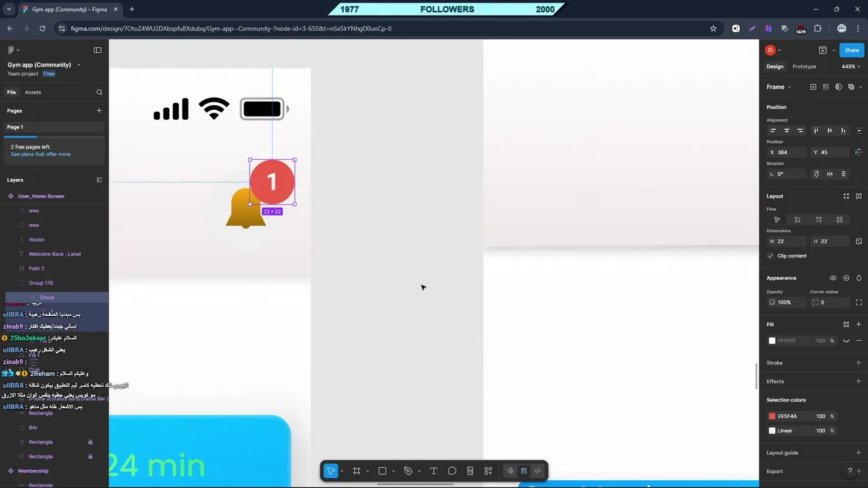This screenshot has height=488, width=868.
Task: Open fill styles grid icon
Action: pyautogui.click(x=846, y=325)
